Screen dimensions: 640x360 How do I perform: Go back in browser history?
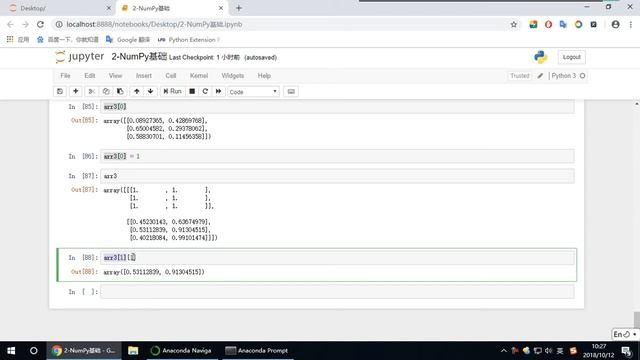coord(10,24)
